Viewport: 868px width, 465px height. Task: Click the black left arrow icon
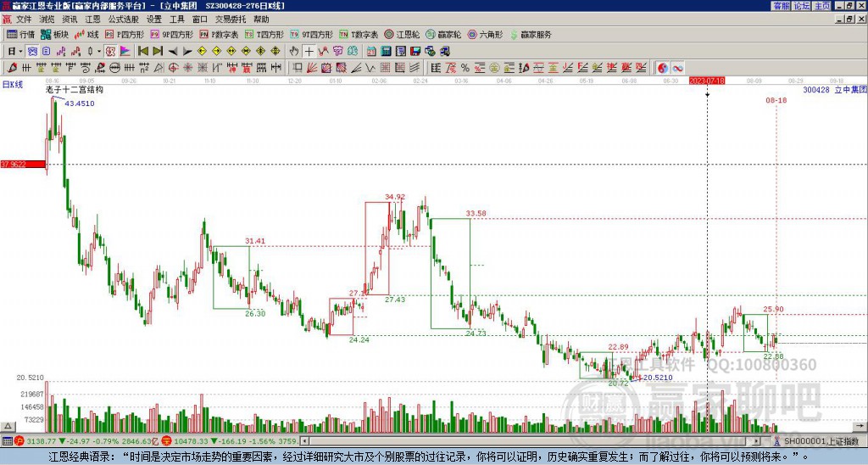[173, 51]
